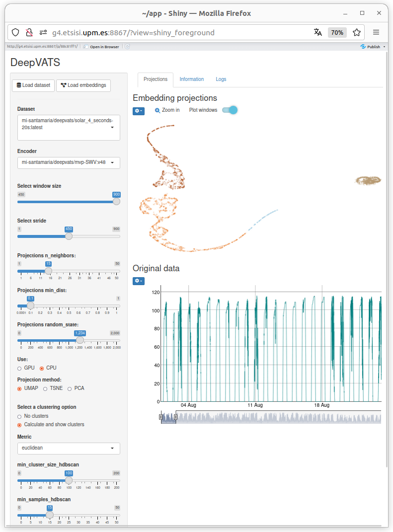Image resolution: width=393 pixels, height=532 pixels.
Task: Click the tan cluster in the embedding plot
Action: point(368,180)
